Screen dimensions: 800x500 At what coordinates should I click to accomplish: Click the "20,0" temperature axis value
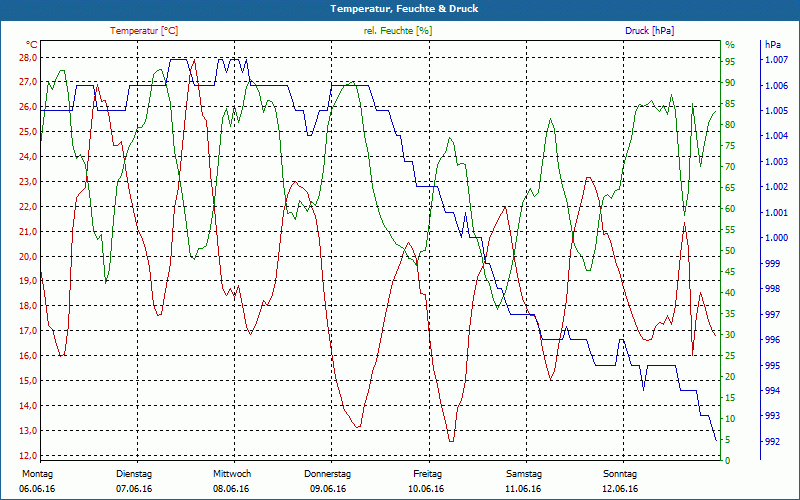tap(28, 257)
